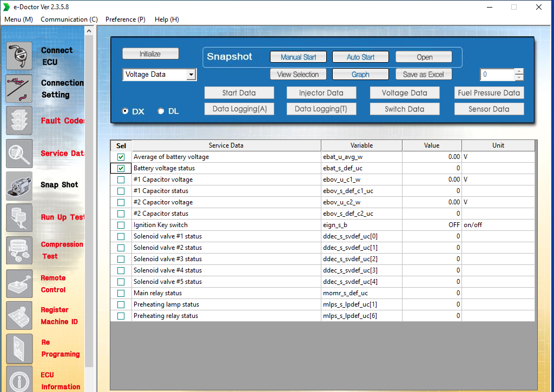Screen dimensions: 554x392
Task: Click the Initialize button
Action: [150, 54]
